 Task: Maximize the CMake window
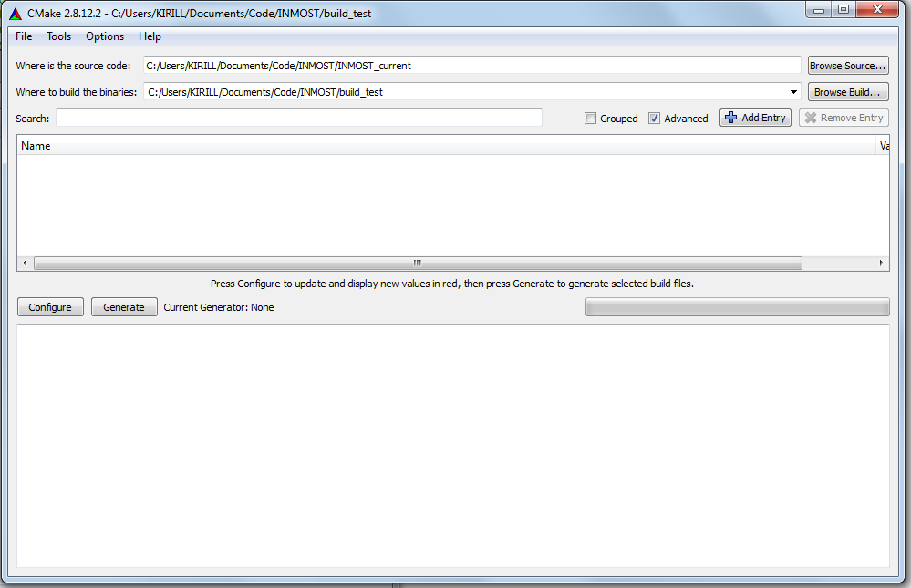[x=843, y=9]
